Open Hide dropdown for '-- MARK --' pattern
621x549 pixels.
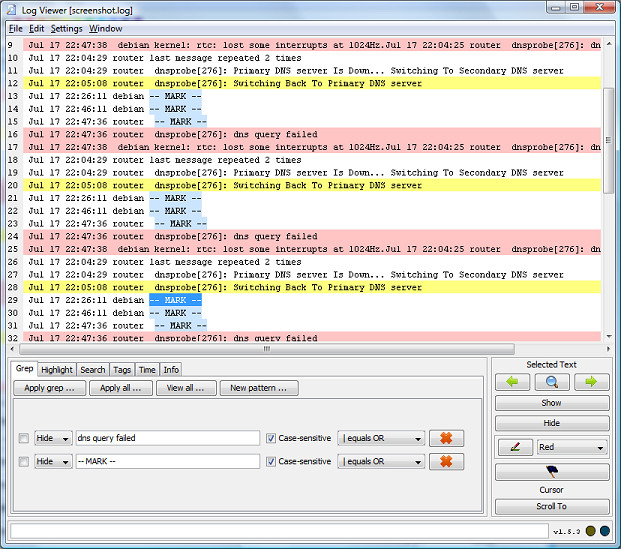[53, 461]
